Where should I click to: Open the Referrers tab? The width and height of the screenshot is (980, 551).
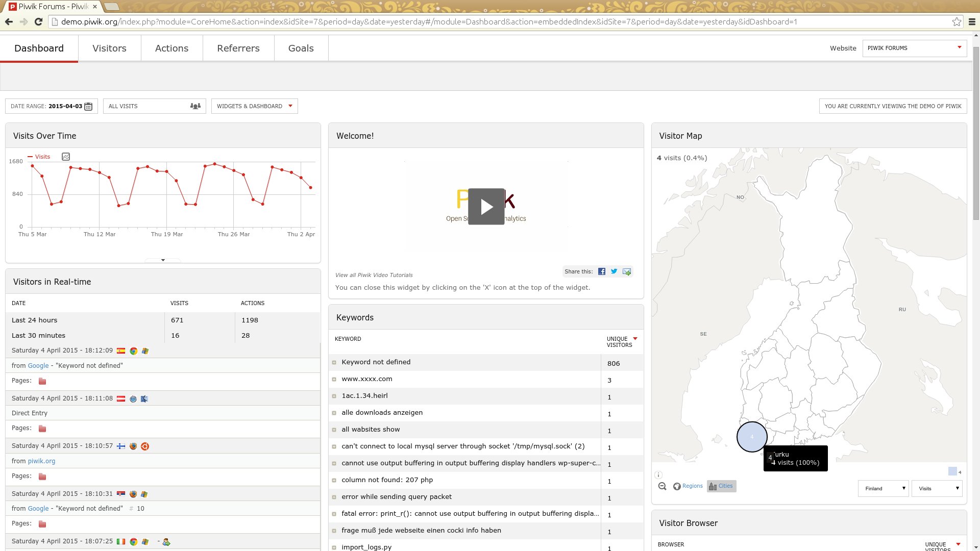coord(238,48)
